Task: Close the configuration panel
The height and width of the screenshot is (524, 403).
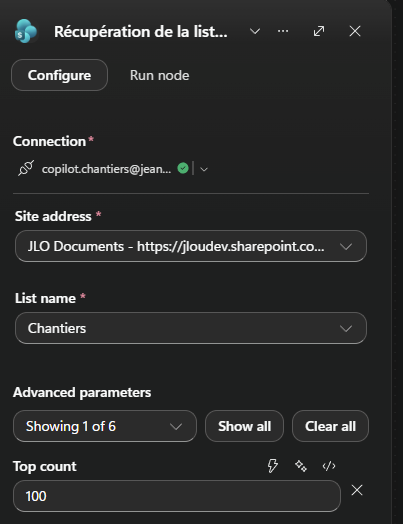Action: (x=355, y=31)
